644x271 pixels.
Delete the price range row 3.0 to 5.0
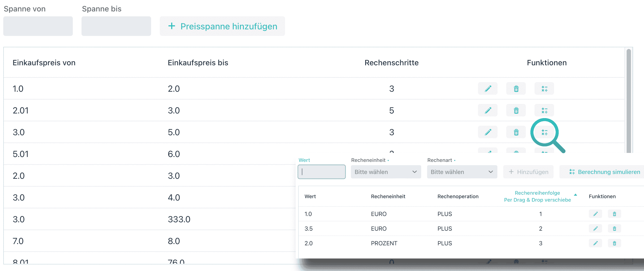click(516, 132)
